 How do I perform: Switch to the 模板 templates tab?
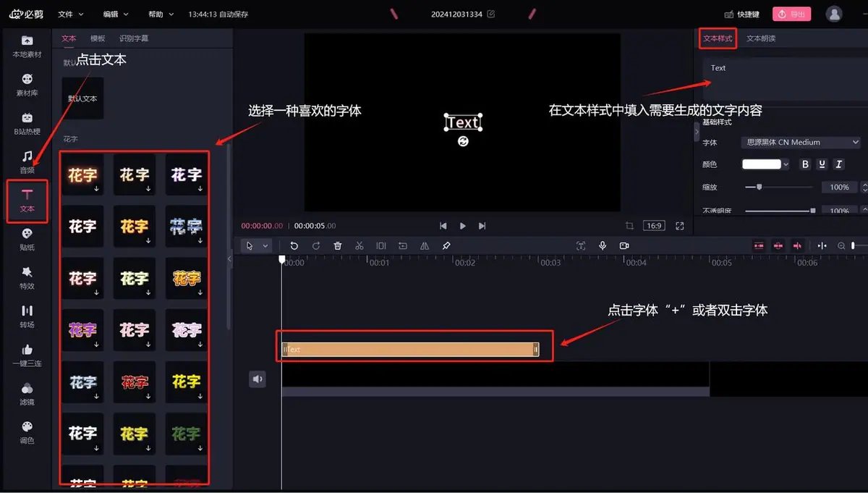98,38
